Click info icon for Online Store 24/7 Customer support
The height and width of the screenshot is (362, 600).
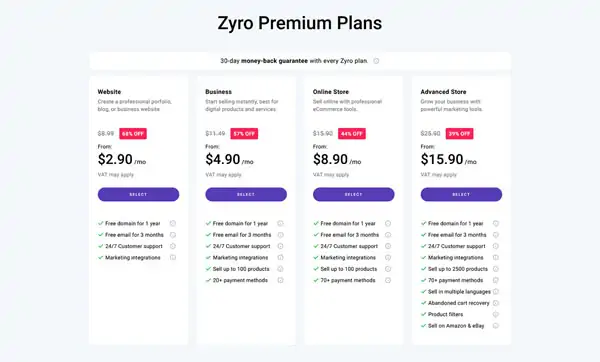coord(388,246)
